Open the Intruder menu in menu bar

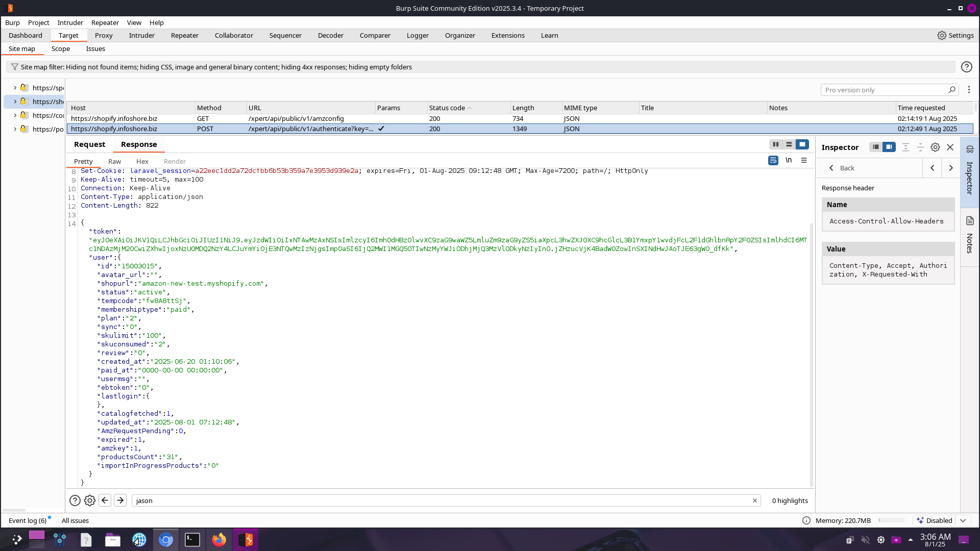70,22
